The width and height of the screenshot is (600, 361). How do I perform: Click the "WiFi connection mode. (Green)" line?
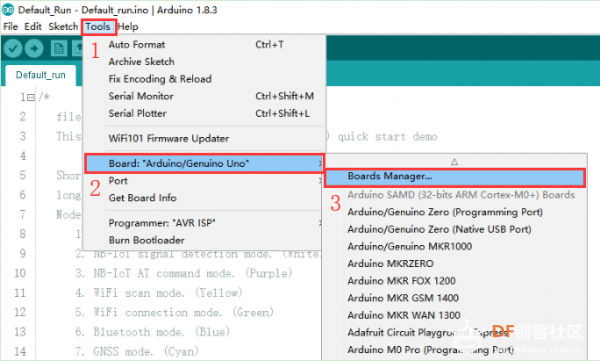(174, 313)
